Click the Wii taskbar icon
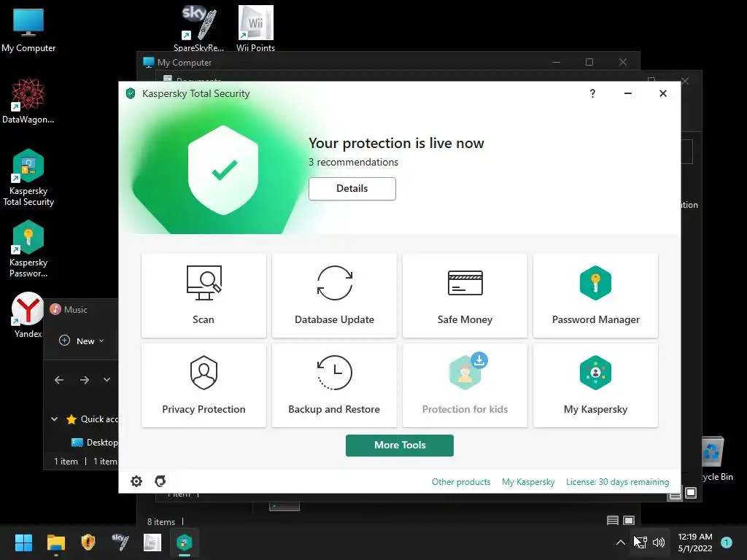This screenshot has width=747, height=560. (152, 542)
